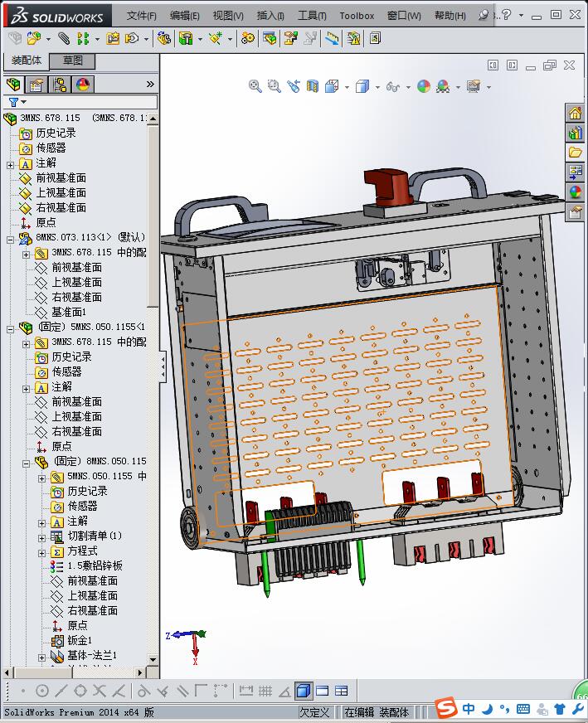Click the Reference Geometry icon

click(216, 38)
